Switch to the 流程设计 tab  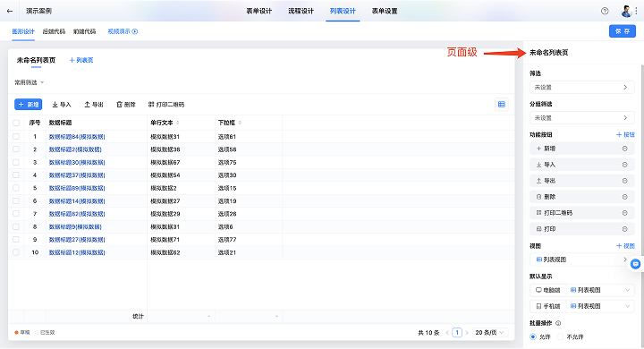301,11
